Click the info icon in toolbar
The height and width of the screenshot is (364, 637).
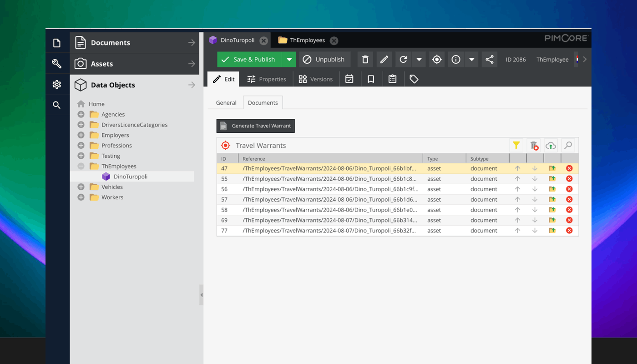[x=456, y=60]
